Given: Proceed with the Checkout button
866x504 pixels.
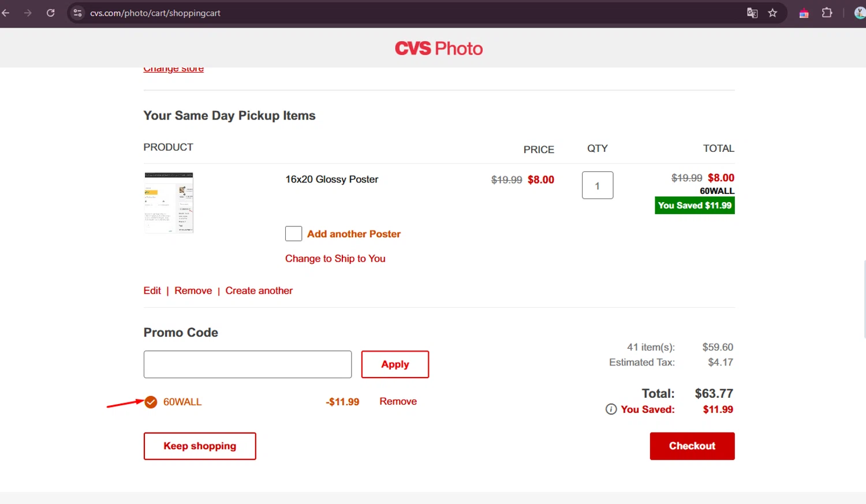Looking at the screenshot, I should 692,446.
